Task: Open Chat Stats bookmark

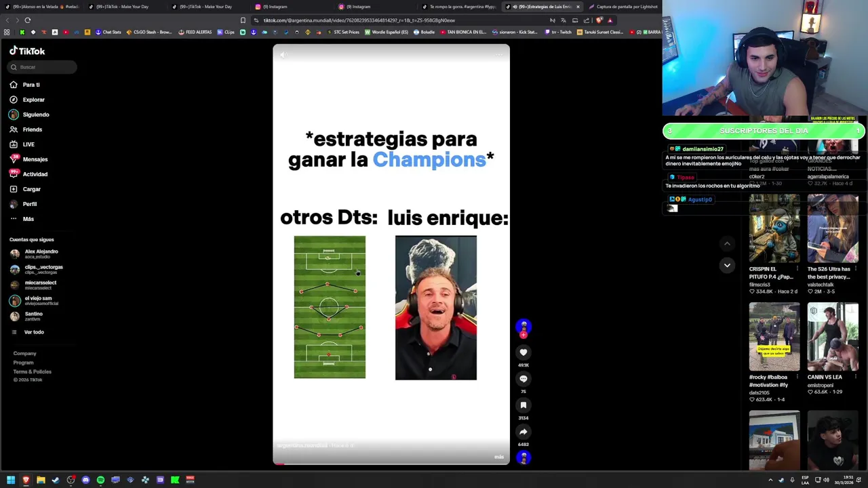Action: (108, 32)
